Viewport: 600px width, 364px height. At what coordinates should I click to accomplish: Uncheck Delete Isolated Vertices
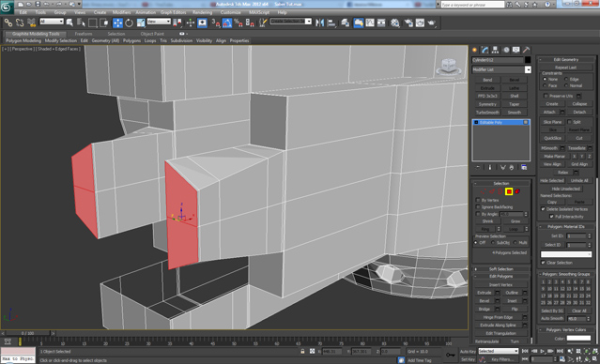coord(543,209)
